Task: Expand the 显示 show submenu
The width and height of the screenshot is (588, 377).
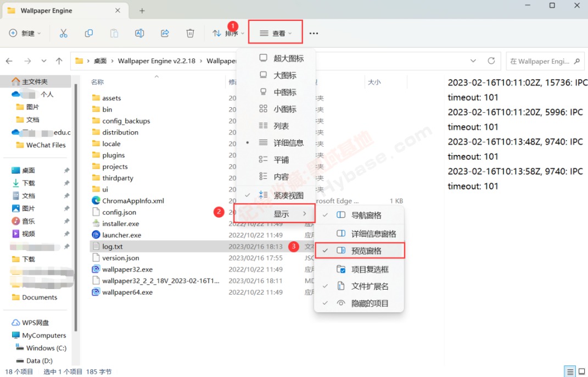Action: coord(275,214)
